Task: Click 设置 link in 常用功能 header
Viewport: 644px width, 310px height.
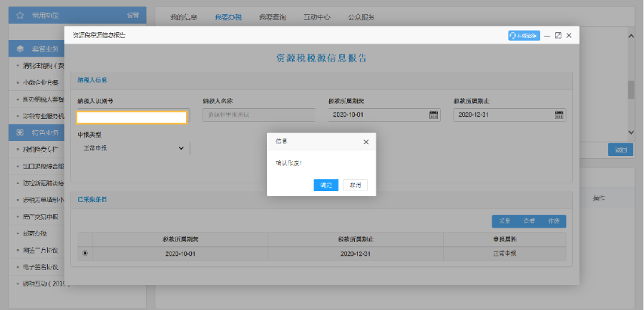Action: (x=132, y=15)
